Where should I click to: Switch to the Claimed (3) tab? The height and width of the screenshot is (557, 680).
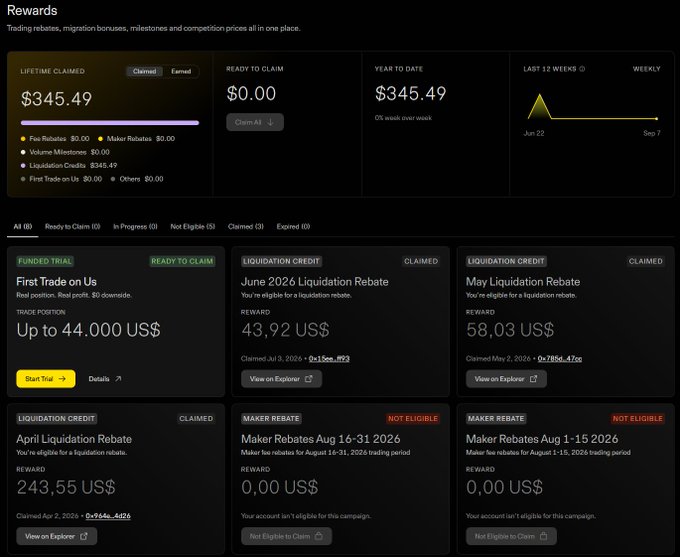point(245,226)
